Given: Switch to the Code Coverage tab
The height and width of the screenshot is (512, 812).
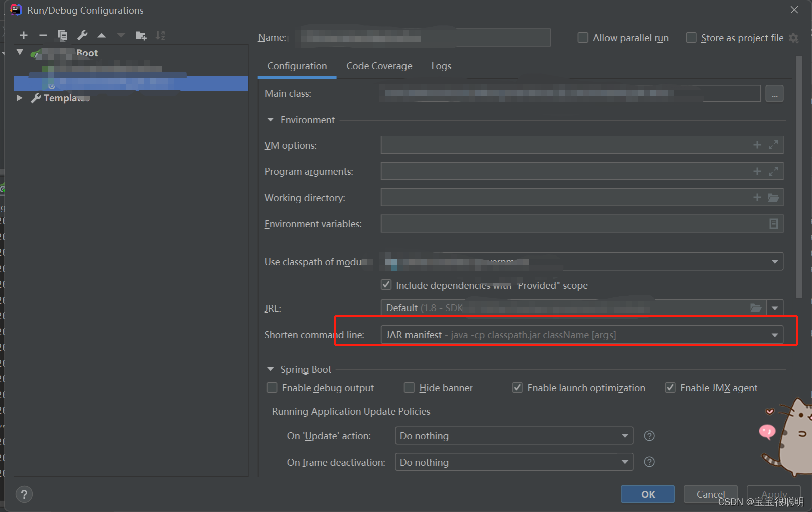Looking at the screenshot, I should (379, 66).
